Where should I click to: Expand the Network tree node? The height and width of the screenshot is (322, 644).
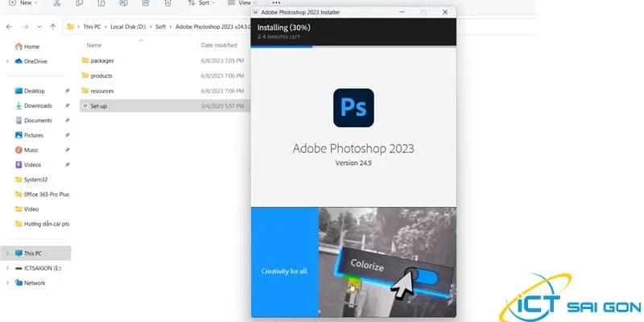7,283
